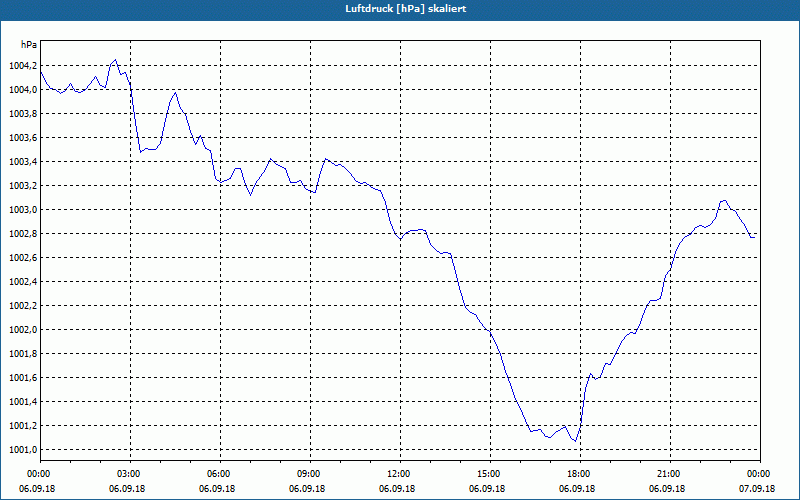Click the 1001,2 y-axis label
This screenshot has height=500, width=800.
click(23, 426)
